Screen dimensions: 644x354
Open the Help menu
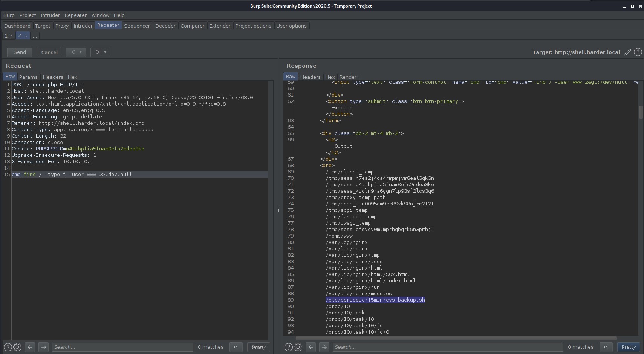(x=119, y=15)
